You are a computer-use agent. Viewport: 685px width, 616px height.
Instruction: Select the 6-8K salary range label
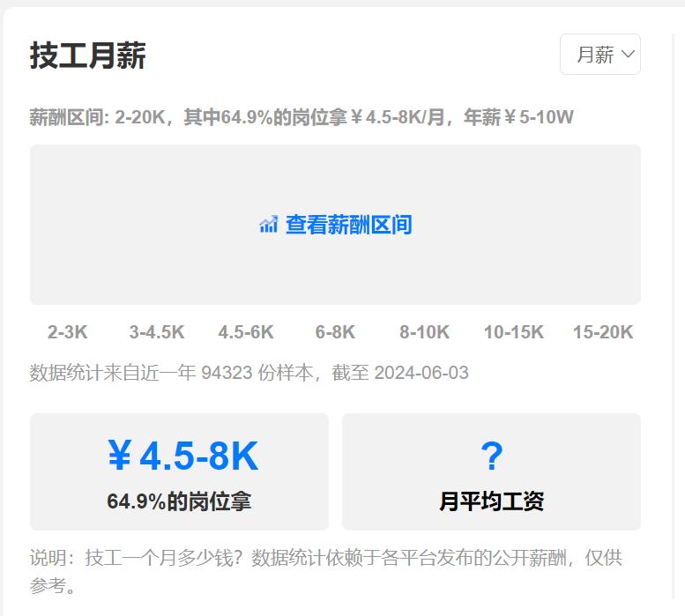[x=335, y=332]
